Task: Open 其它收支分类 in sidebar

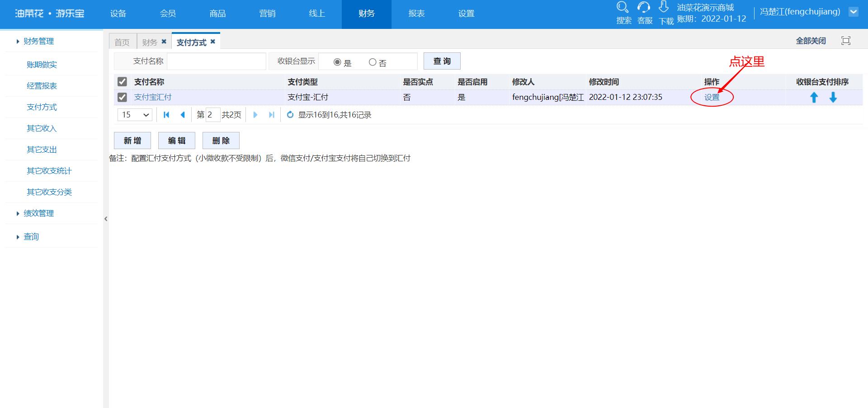Action: pos(49,192)
